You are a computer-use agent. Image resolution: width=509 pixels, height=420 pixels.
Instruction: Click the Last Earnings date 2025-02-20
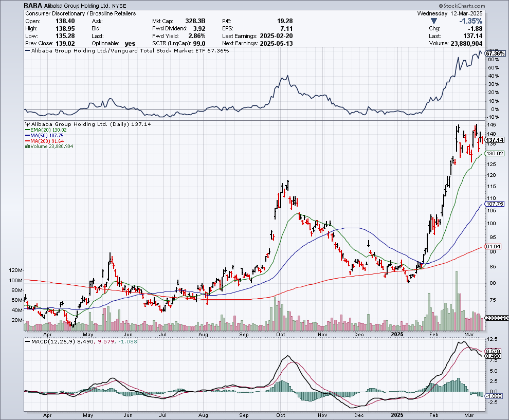click(276, 36)
